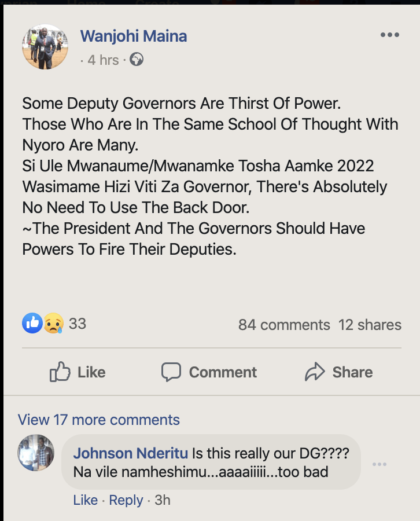Screen dimensions: 420x521
Task: Open Johnson Nderitu's avatar thumbnail
Action: point(36,453)
